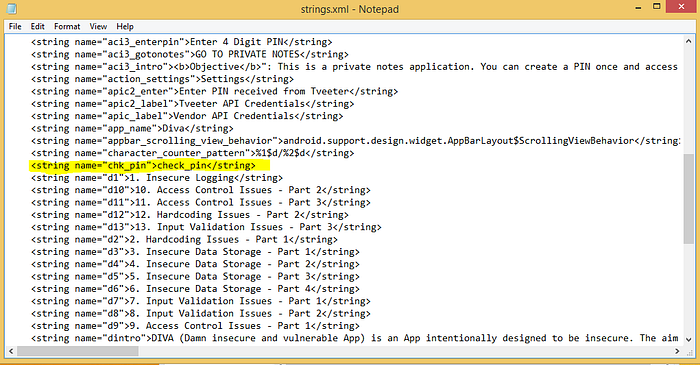
Task: Click the action_settings Settings line
Action: point(162,79)
